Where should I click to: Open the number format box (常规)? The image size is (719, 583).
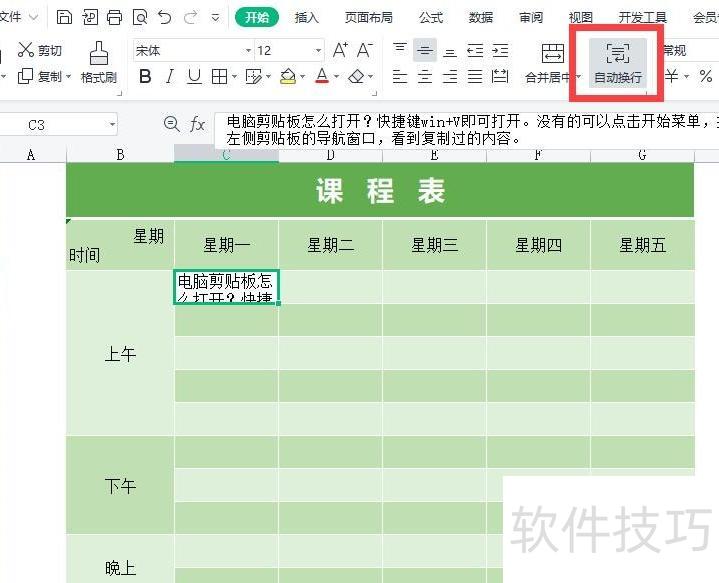pos(689,50)
